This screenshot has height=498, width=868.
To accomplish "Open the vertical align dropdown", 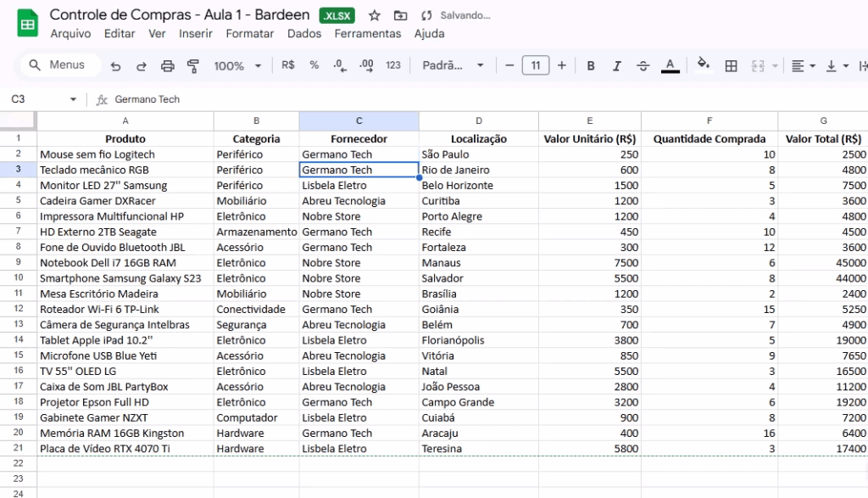I will click(x=837, y=66).
